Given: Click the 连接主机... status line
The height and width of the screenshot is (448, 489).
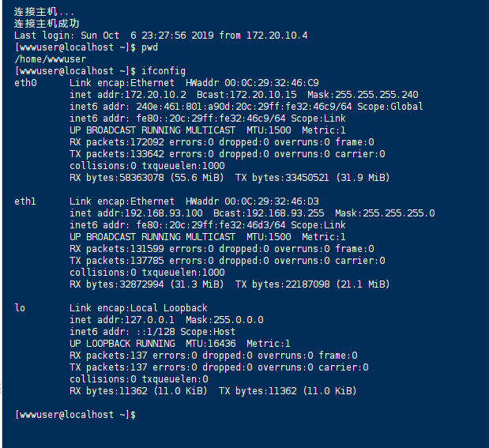Looking at the screenshot, I should pyautogui.click(x=44, y=12).
